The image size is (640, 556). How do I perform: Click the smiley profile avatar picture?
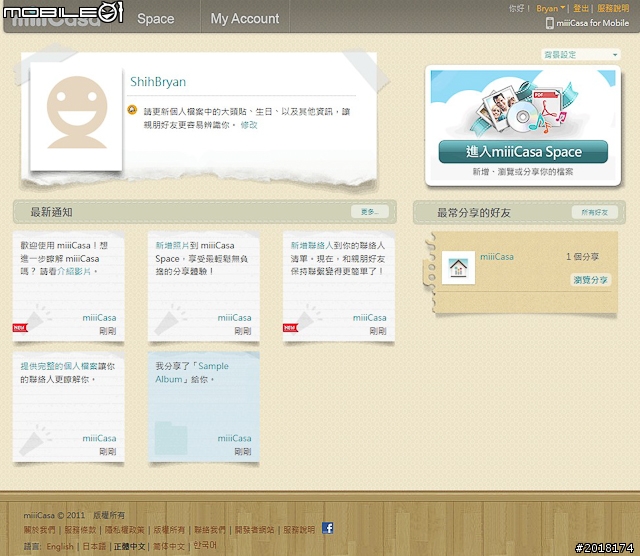click(x=77, y=117)
